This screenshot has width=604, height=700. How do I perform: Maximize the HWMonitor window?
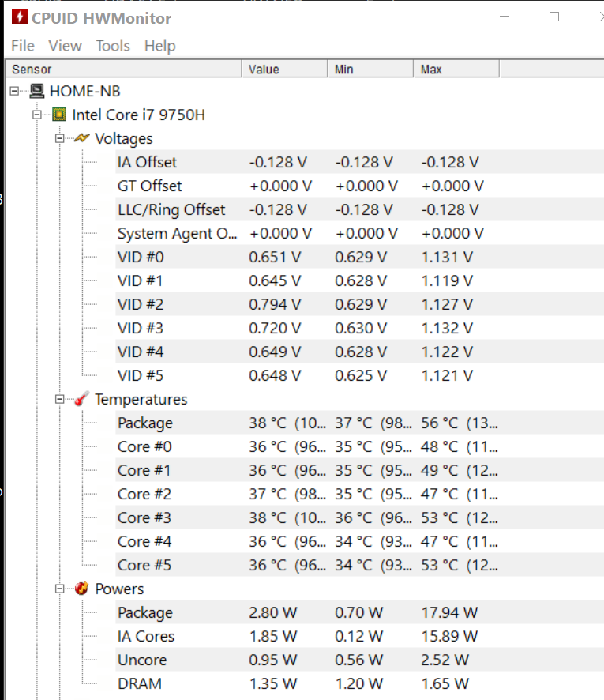554,17
